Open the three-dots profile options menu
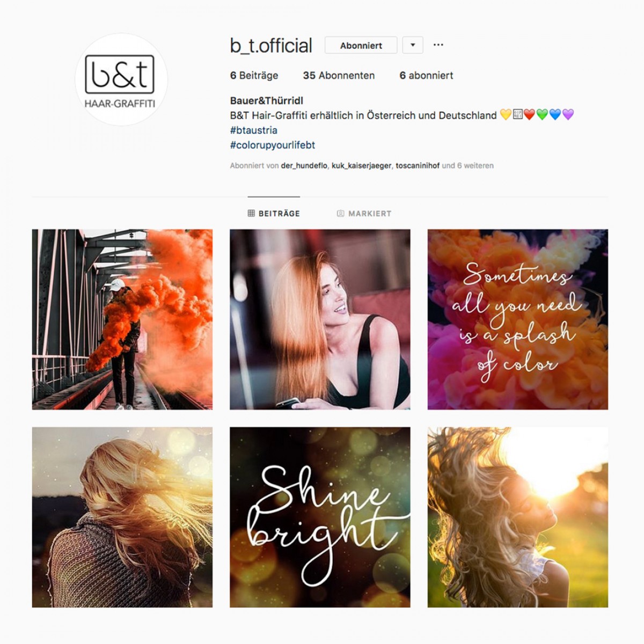This screenshot has height=644, width=644. coord(438,45)
